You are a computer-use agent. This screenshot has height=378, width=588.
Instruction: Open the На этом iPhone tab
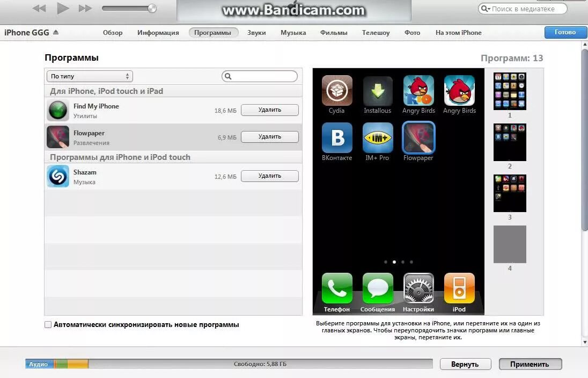[x=458, y=33]
